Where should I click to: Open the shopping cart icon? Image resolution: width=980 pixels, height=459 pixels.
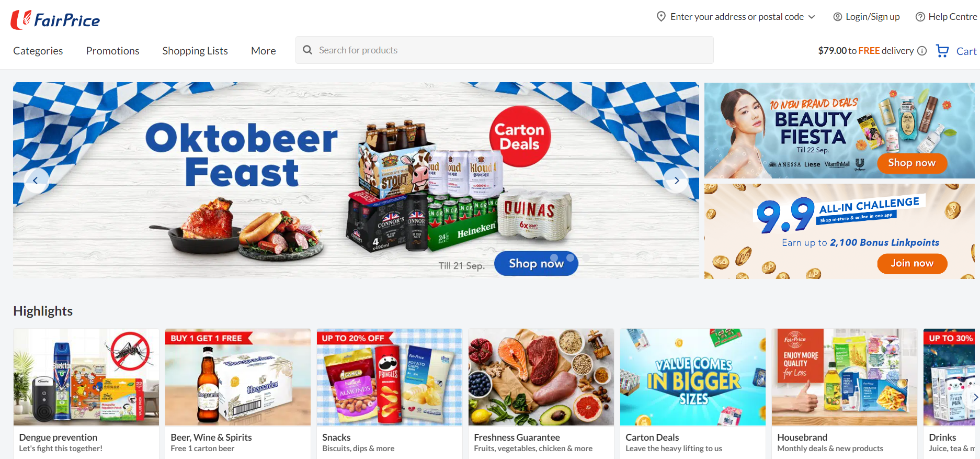click(x=942, y=51)
